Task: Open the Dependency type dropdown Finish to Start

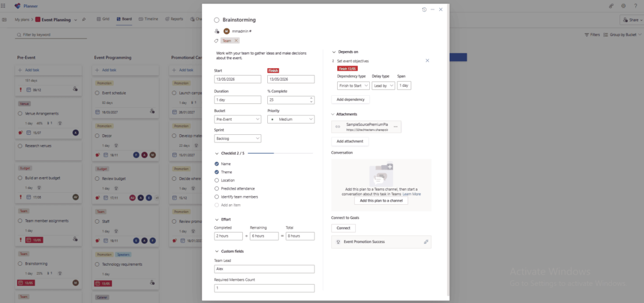Action: pos(353,86)
